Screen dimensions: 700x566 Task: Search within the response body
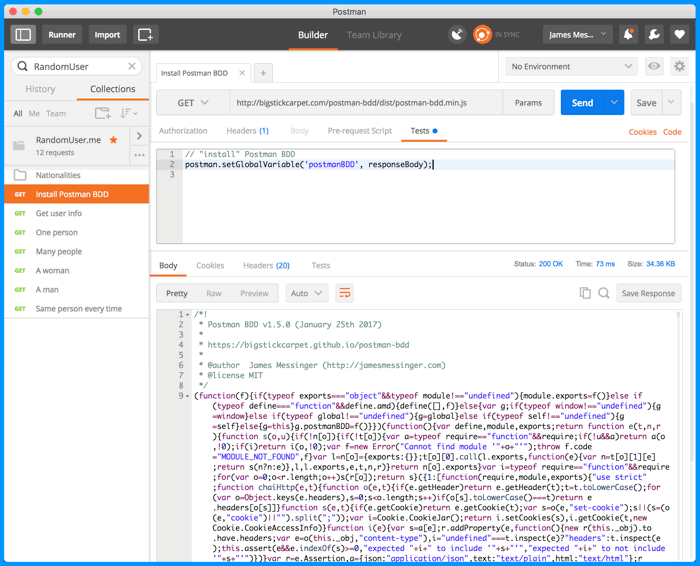click(604, 293)
